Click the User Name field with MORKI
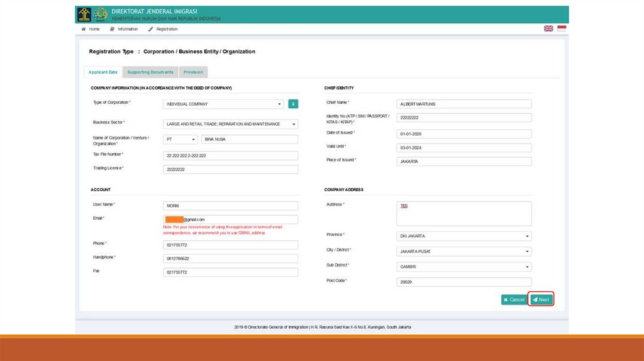This screenshot has height=361, width=644. coord(230,206)
